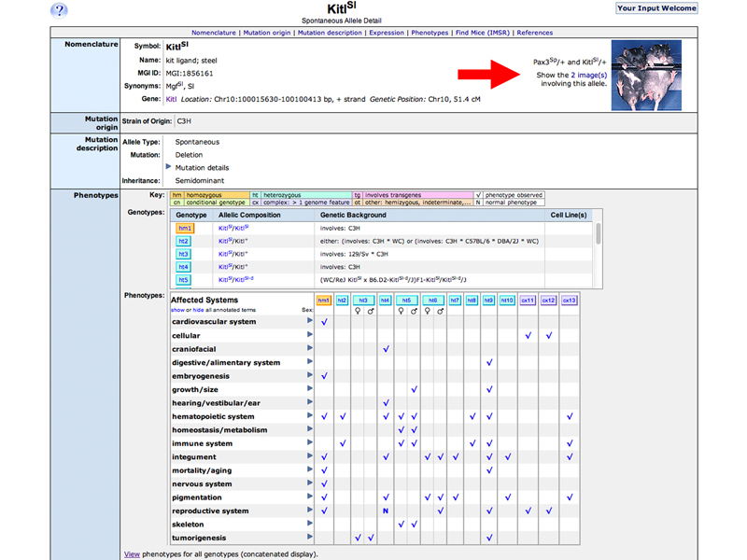Click the Genotypes table scrollbar
This screenshot has width=747, height=560.
[598, 233]
